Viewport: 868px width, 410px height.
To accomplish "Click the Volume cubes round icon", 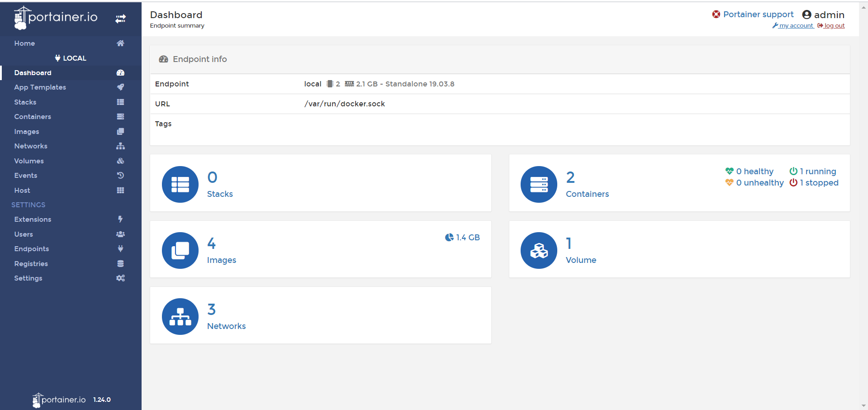I will pos(539,250).
